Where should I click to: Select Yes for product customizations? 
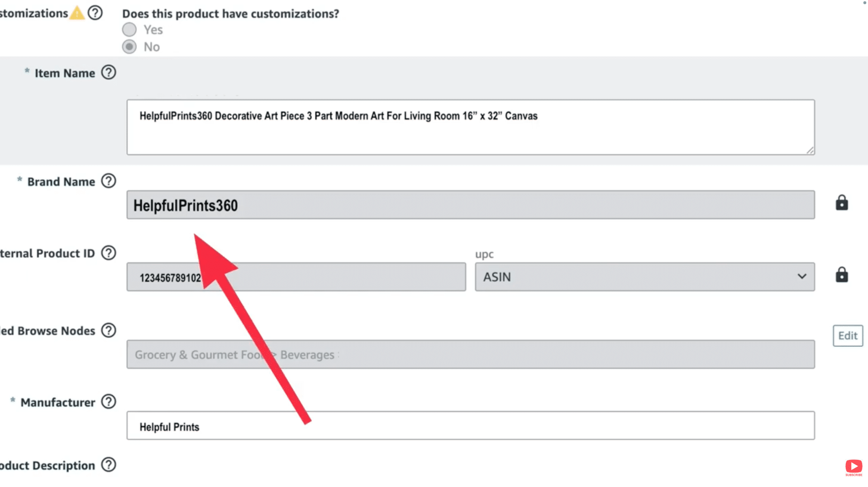tap(129, 29)
